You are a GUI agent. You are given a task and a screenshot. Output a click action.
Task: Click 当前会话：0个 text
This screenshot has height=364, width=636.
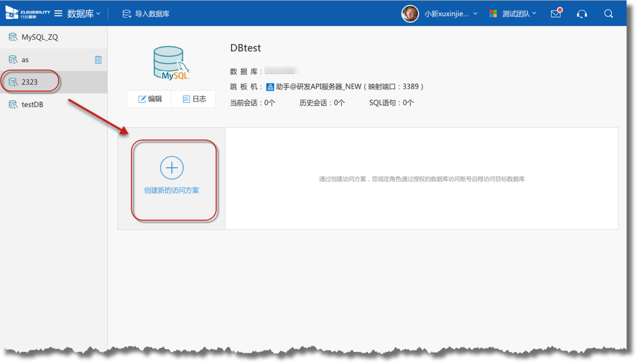coord(252,103)
